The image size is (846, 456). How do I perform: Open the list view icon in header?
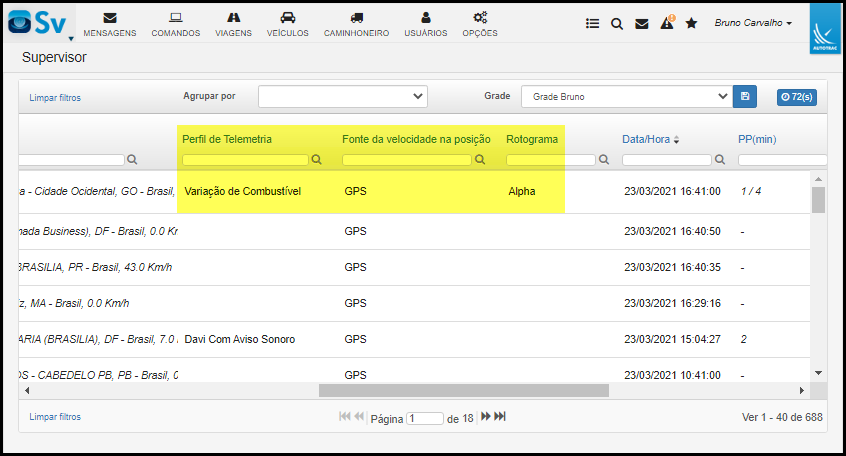[592, 23]
